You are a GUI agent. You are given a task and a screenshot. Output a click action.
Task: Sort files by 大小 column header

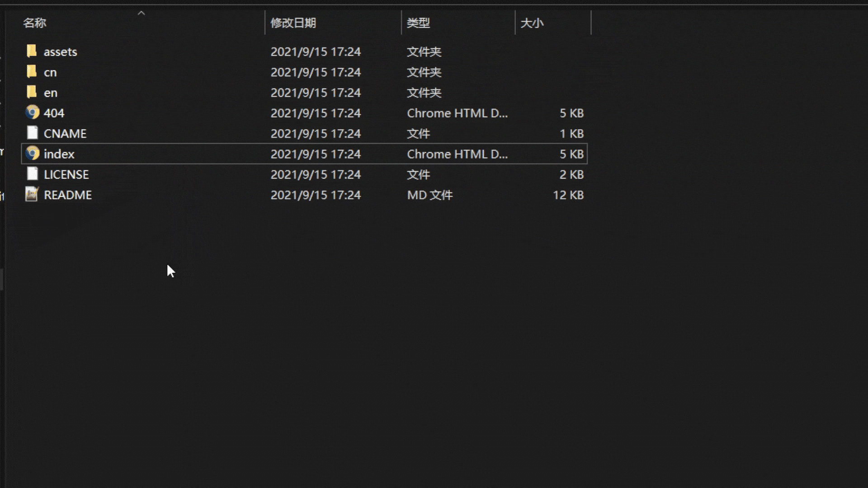click(532, 23)
